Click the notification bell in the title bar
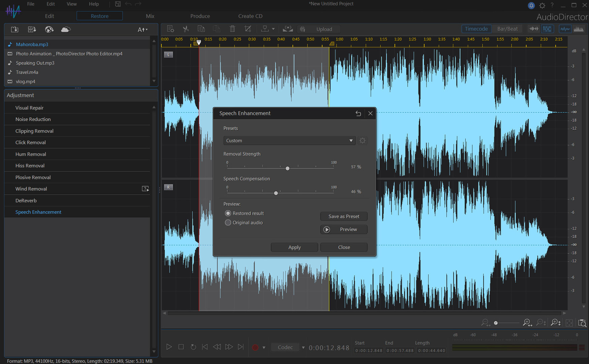This screenshot has width=589, height=364. click(x=531, y=5)
